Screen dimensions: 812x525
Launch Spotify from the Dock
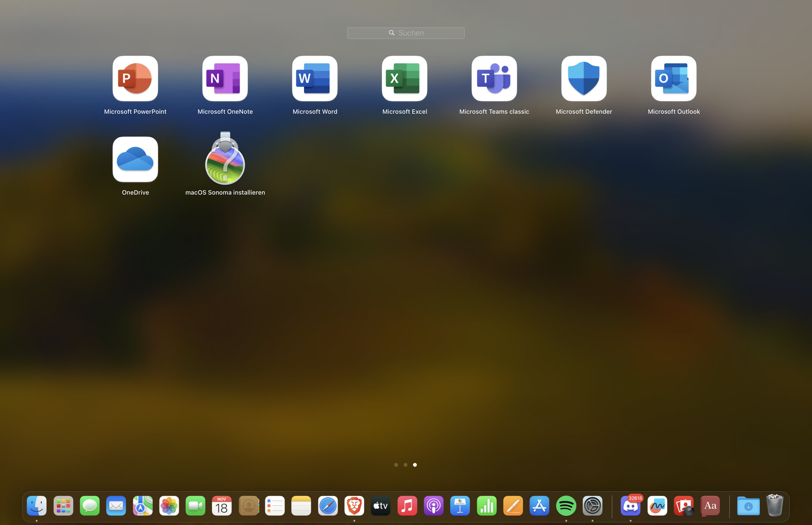[566, 506]
